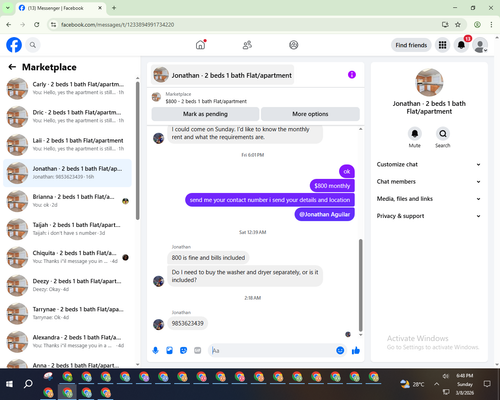Open the site information icon in the address bar
Image resolution: width=500 pixels, height=400 pixels.
click(53, 25)
